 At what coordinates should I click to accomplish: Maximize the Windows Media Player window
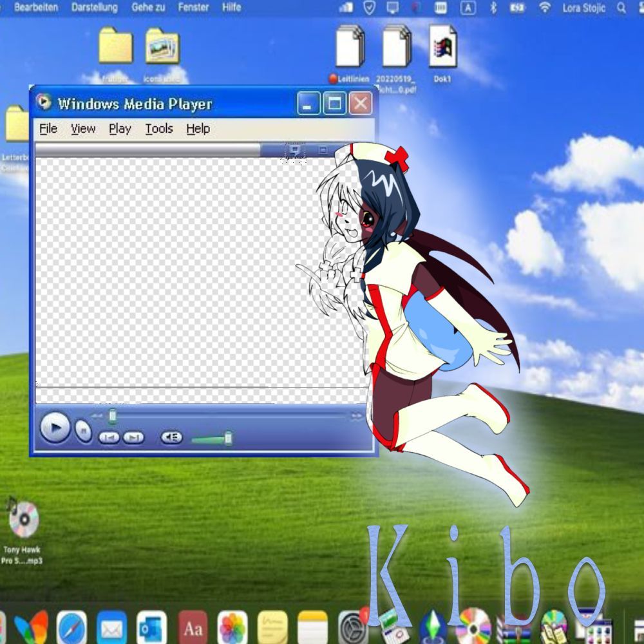334,103
